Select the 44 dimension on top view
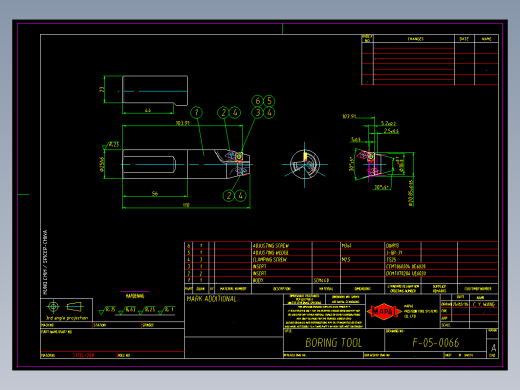This screenshot has width=520, height=390. tap(148, 110)
